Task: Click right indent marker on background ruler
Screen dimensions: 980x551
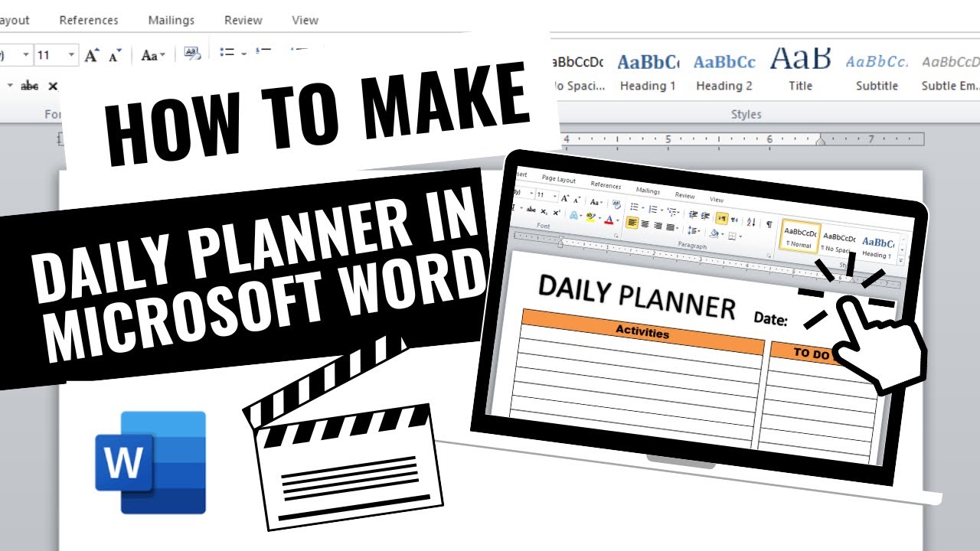Action: (820, 140)
